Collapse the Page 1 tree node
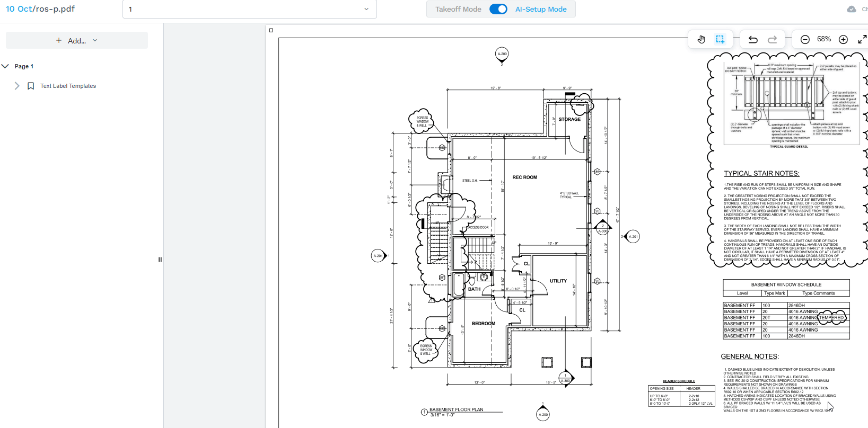Viewport: 868px width, 428px height. coord(5,66)
